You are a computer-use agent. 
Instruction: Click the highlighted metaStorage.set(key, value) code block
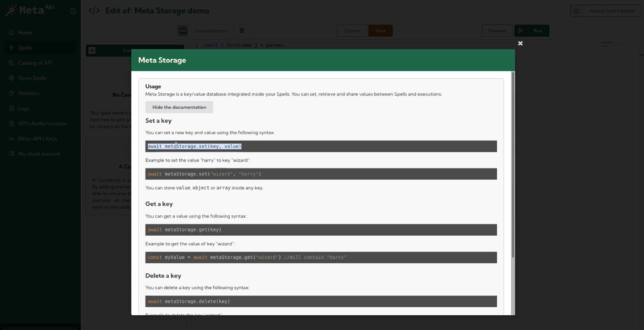(x=321, y=147)
